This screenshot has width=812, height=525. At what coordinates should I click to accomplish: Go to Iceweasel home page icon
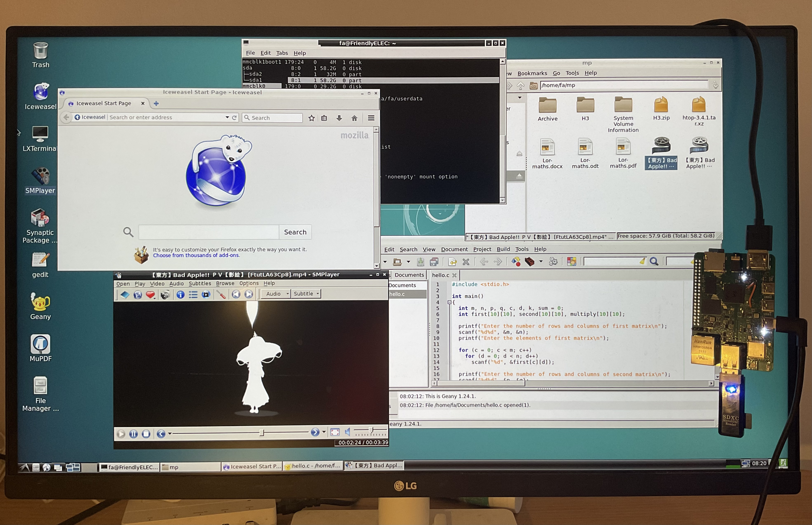click(x=354, y=118)
